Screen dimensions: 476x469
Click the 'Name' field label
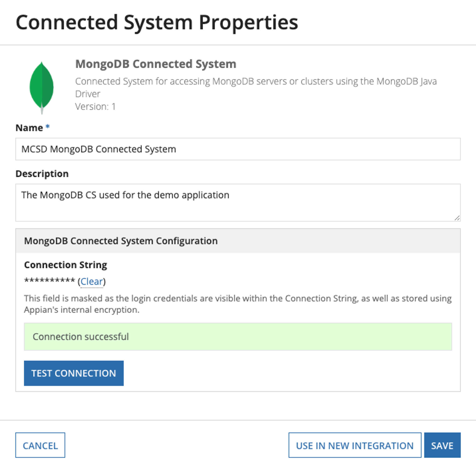(x=29, y=128)
